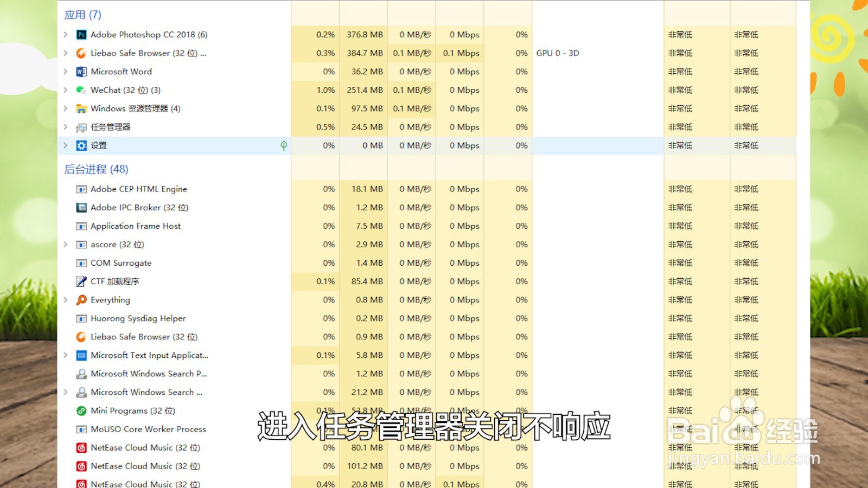868x488 pixels.
Task: Select the Huorong Sysdiag Helper process
Action: (138, 318)
